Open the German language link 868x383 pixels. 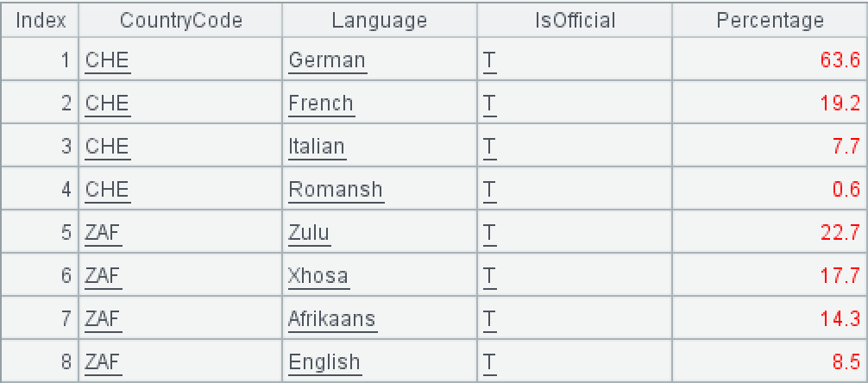(x=327, y=60)
